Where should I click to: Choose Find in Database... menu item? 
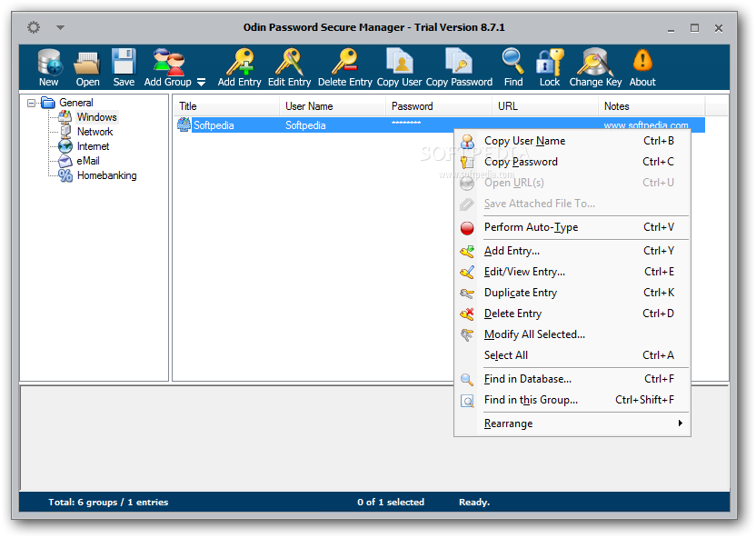click(x=572, y=379)
